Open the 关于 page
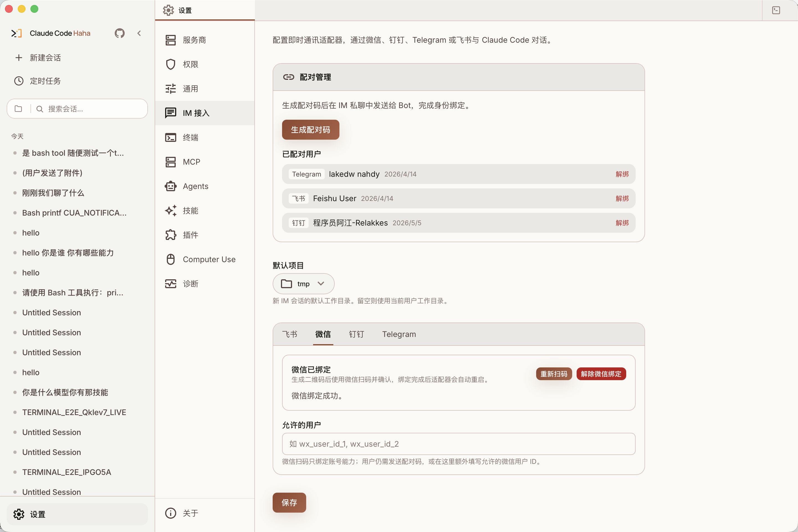The image size is (798, 532). pos(204,513)
